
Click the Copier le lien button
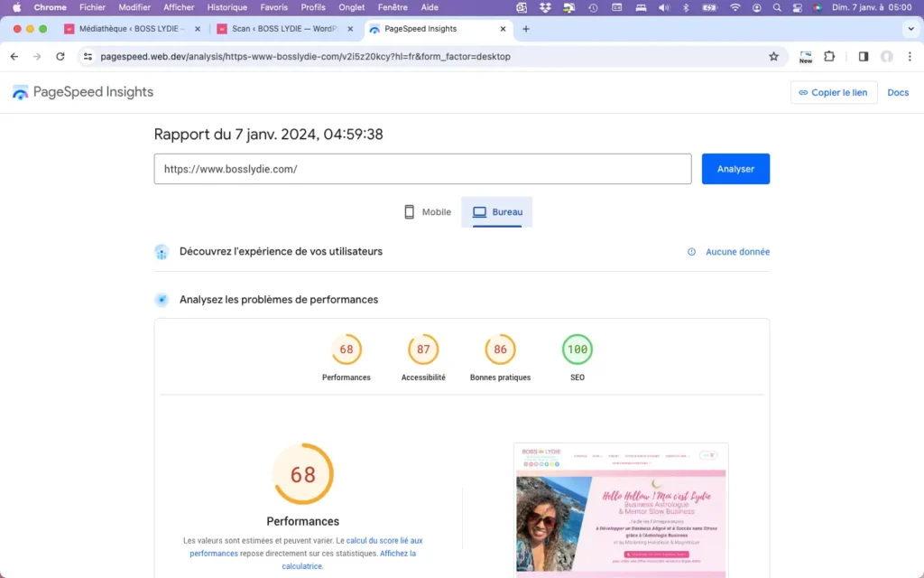tap(833, 92)
